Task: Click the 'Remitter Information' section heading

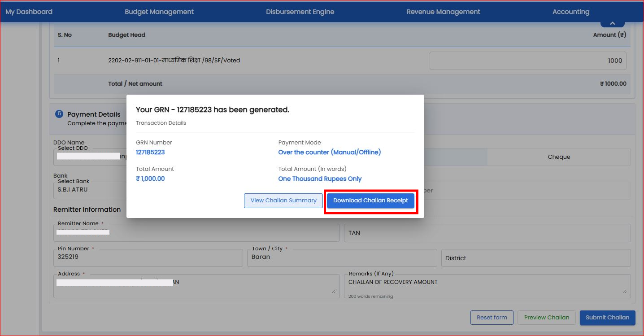Action: 87,209
